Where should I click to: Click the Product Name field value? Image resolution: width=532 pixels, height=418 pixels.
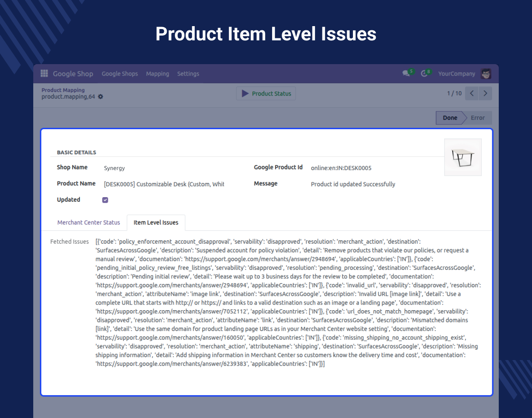[x=164, y=184]
